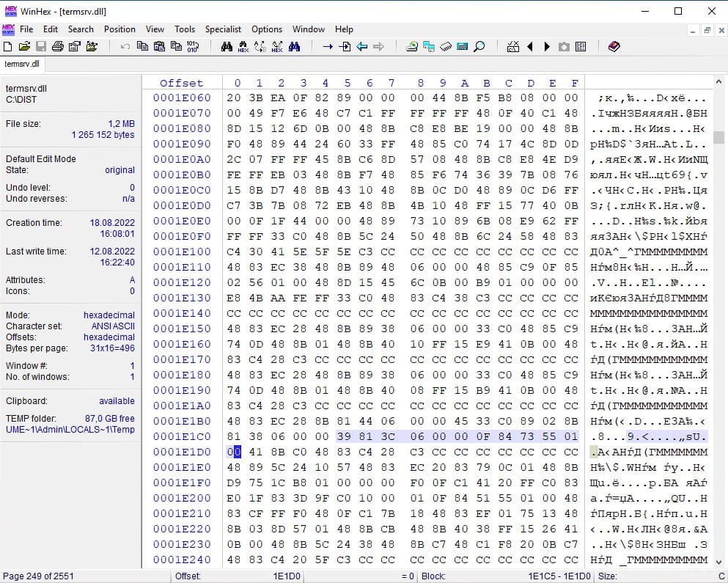728x583 pixels.
Task: Click the inner document restore button
Action: 707,30
